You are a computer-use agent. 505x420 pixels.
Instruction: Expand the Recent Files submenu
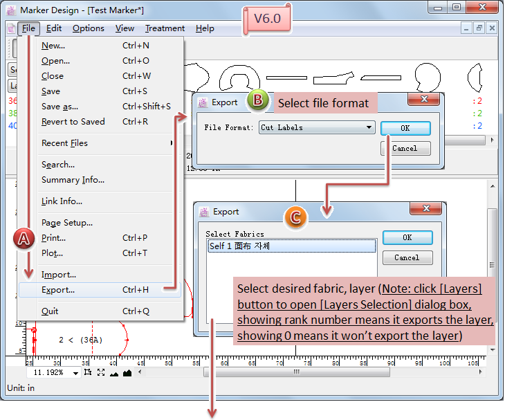107,143
